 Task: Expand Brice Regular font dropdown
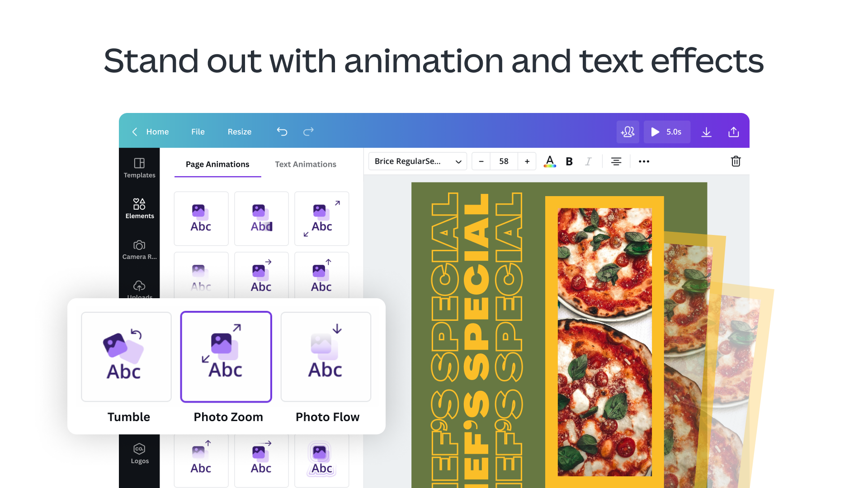[418, 161]
